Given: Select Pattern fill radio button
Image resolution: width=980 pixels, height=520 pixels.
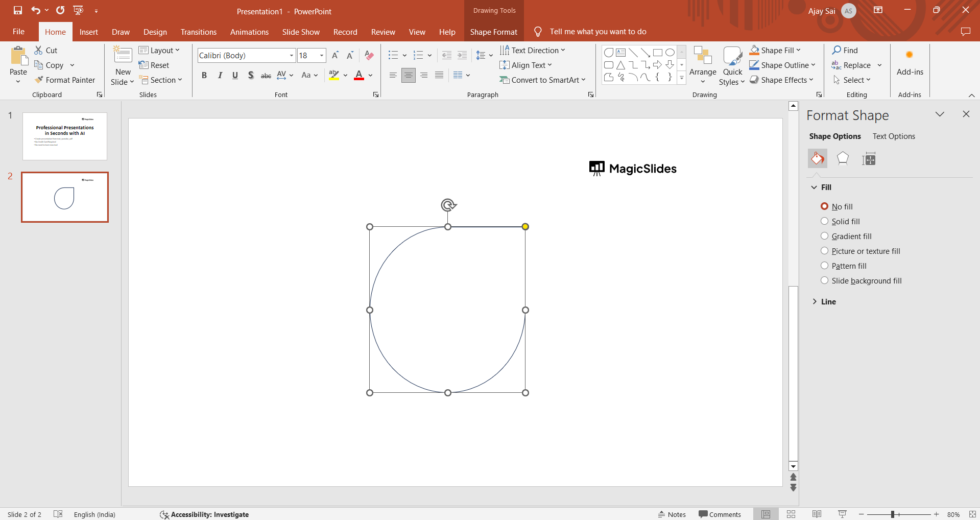Looking at the screenshot, I should coord(824,266).
